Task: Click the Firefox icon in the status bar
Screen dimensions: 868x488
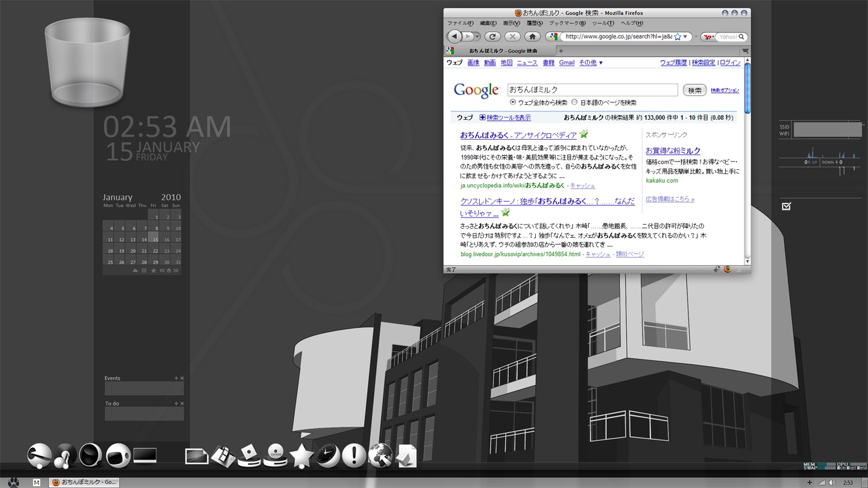Action: click(x=727, y=269)
